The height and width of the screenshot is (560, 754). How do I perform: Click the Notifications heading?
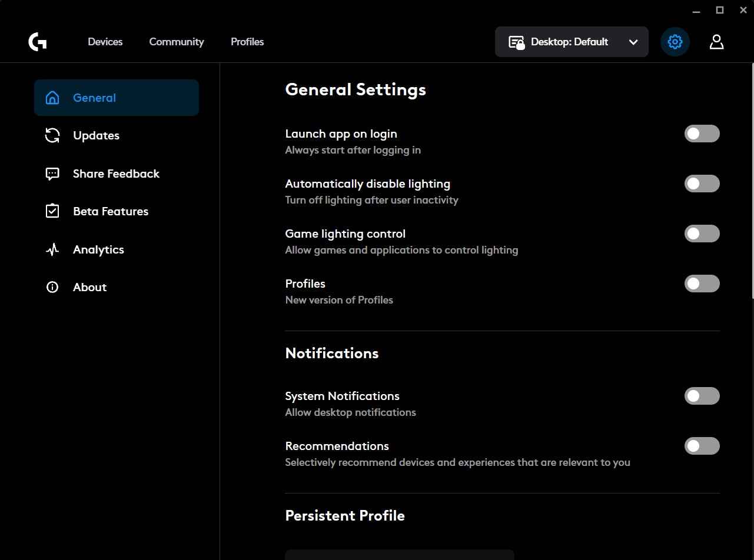(332, 353)
